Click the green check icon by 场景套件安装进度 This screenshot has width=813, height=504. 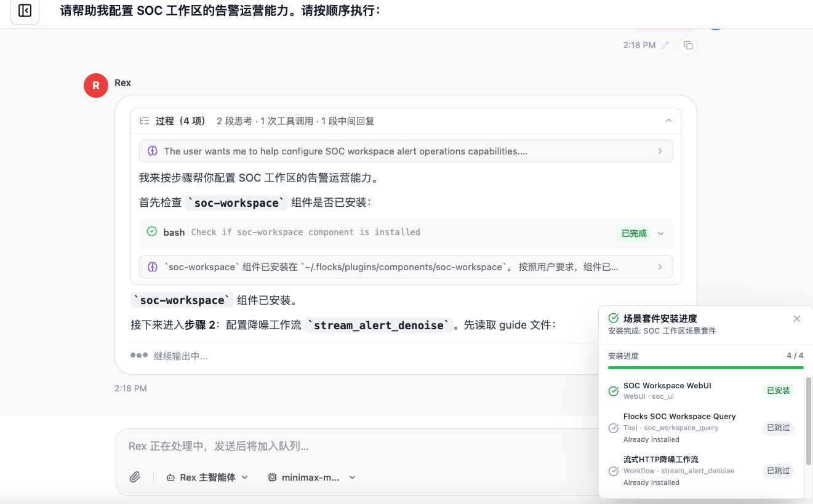[x=613, y=318]
